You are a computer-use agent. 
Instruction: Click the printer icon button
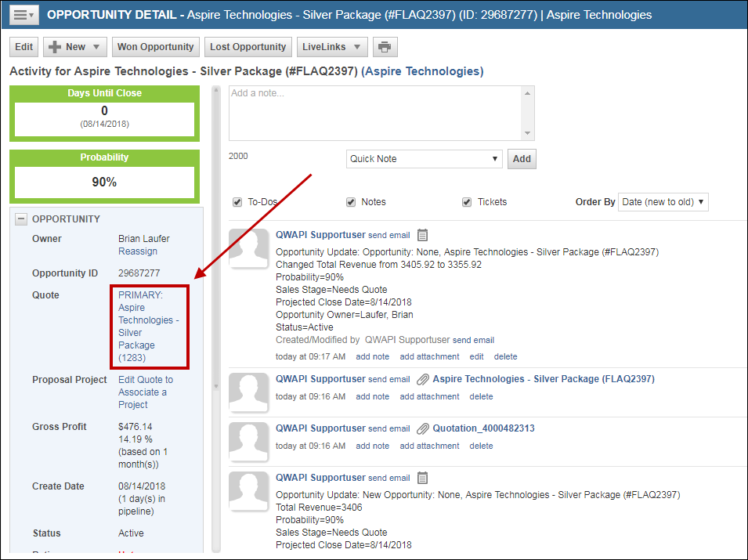(x=385, y=47)
